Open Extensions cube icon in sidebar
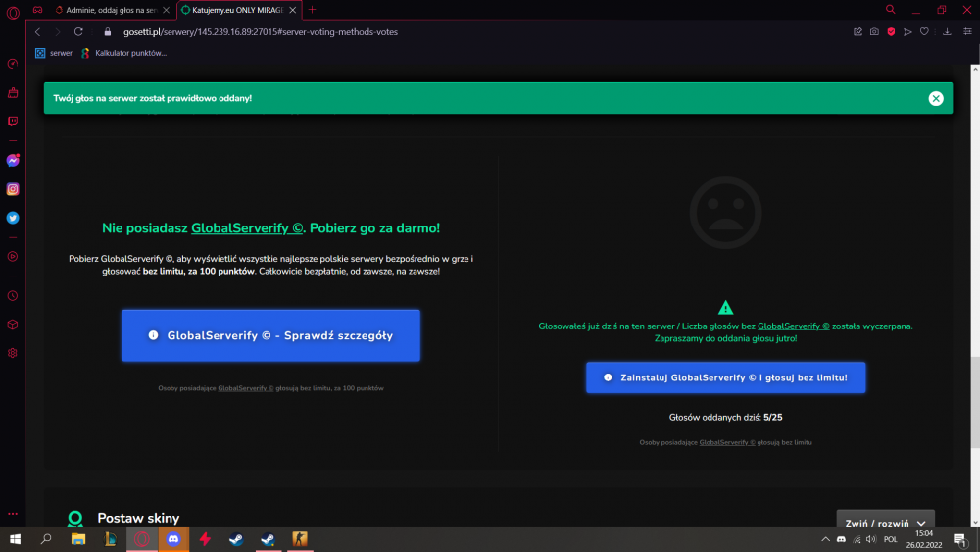Image resolution: width=980 pixels, height=552 pixels. (x=13, y=325)
